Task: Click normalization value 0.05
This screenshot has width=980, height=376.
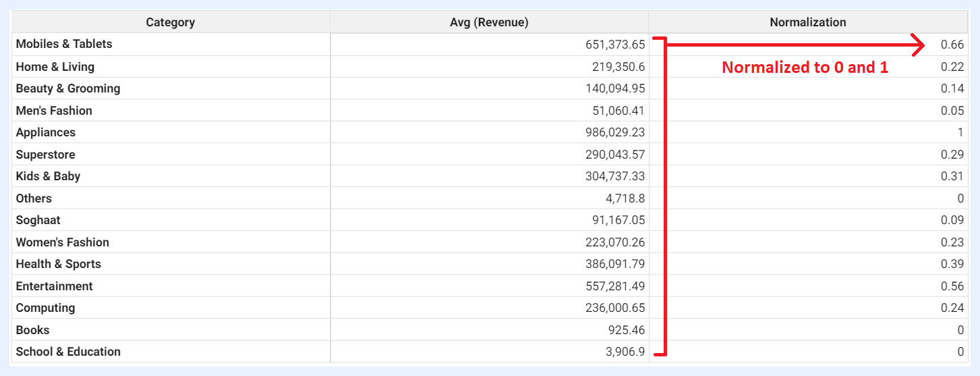Action: pos(952,111)
